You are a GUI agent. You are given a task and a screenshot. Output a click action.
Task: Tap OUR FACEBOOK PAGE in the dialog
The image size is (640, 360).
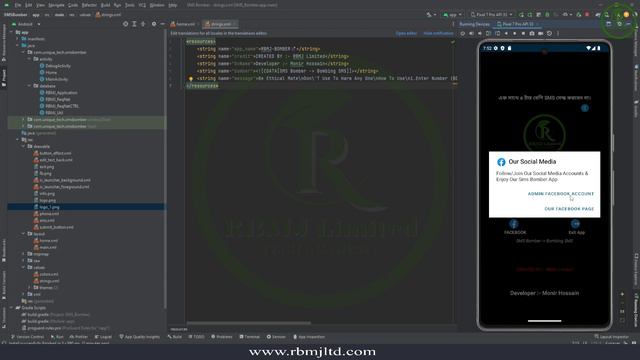tap(569, 209)
